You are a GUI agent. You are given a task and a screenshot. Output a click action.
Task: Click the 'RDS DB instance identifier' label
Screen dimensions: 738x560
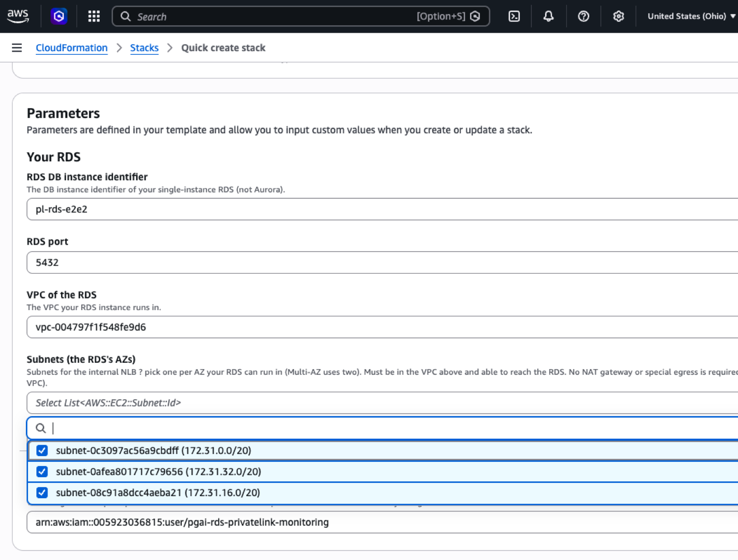87,177
